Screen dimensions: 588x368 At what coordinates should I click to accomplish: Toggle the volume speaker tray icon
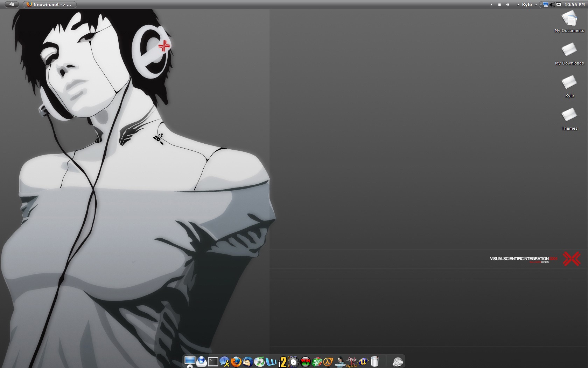pos(552,5)
